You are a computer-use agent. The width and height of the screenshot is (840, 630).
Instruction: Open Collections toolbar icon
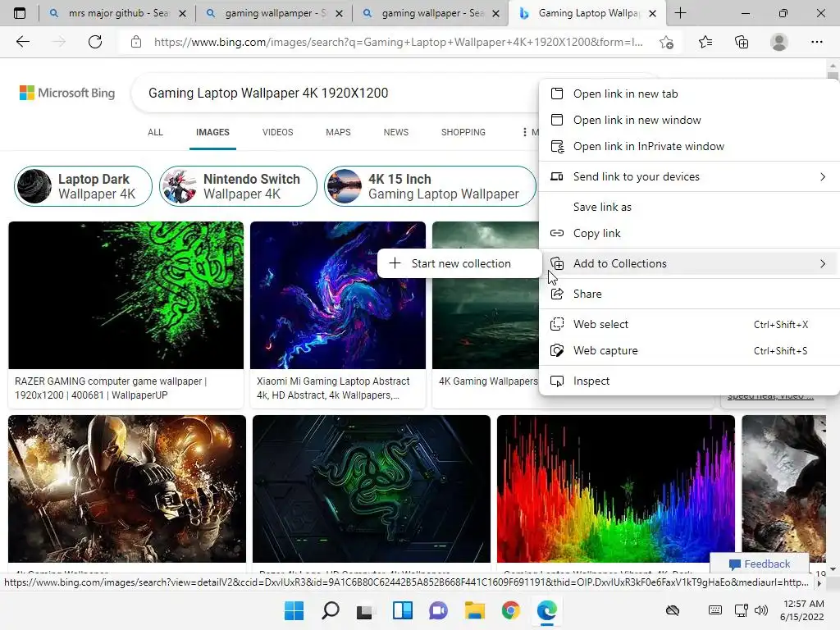point(742,42)
